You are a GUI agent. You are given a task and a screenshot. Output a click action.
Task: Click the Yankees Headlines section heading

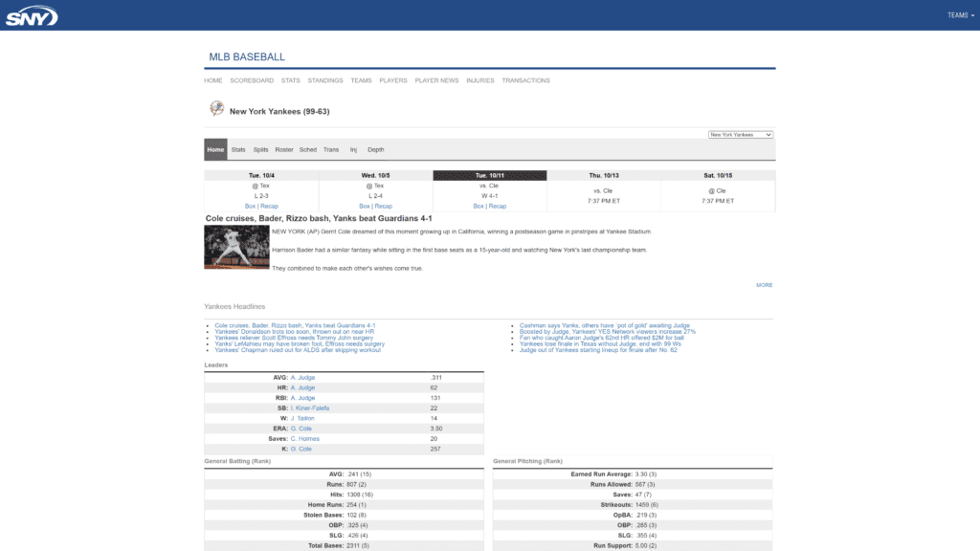pyautogui.click(x=234, y=307)
